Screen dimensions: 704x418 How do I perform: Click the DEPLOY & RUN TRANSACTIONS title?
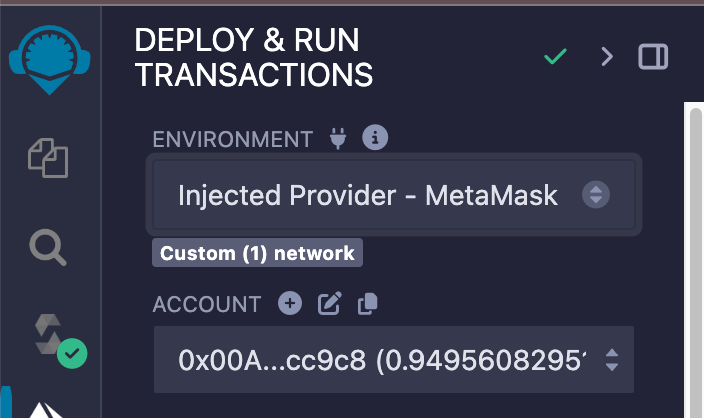coord(254,57)
